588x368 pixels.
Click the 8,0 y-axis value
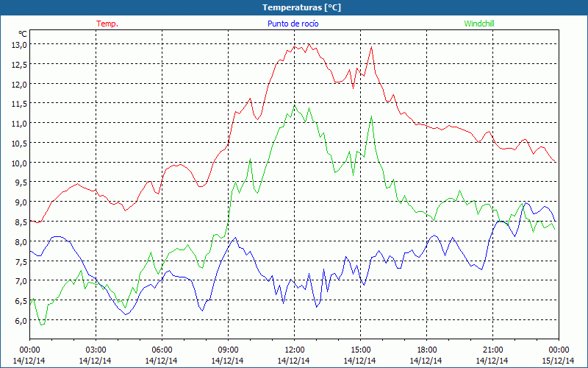21,242
